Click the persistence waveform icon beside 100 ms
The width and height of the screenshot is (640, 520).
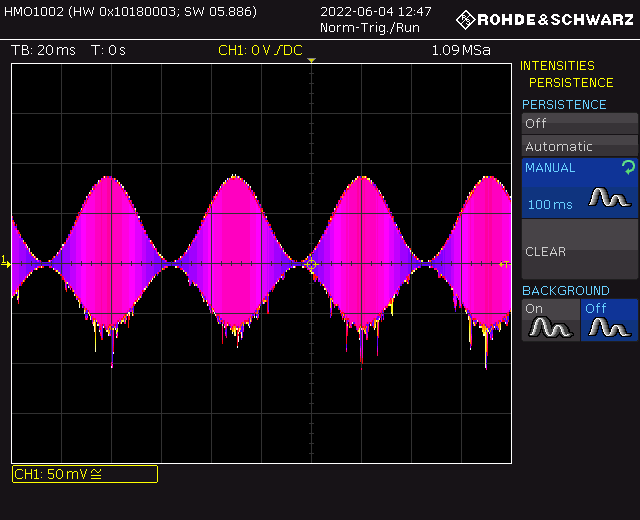609,197
